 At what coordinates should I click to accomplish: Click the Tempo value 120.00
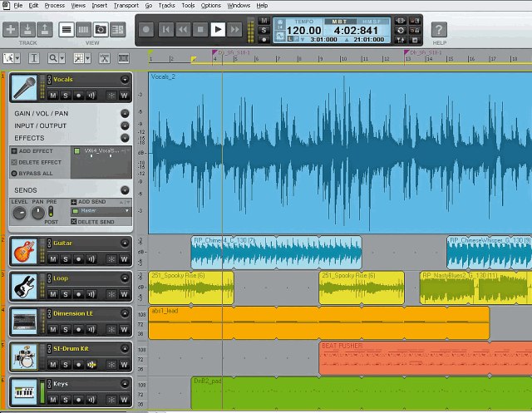click(304, 31)
